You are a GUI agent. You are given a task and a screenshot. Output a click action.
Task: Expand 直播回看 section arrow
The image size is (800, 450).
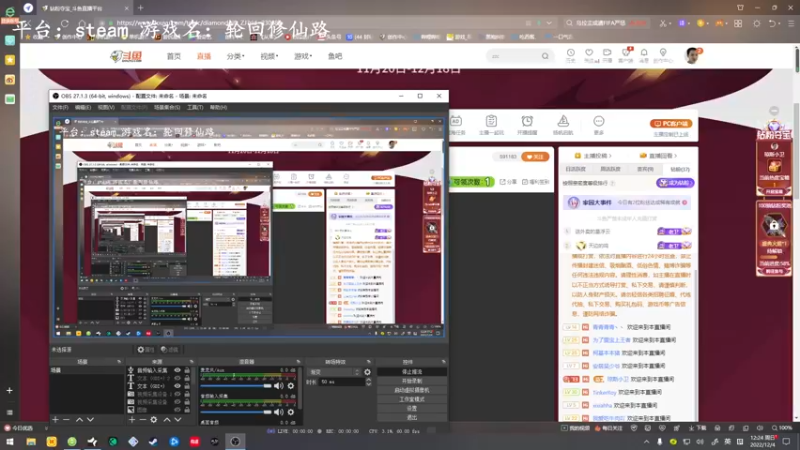(676, 156)
